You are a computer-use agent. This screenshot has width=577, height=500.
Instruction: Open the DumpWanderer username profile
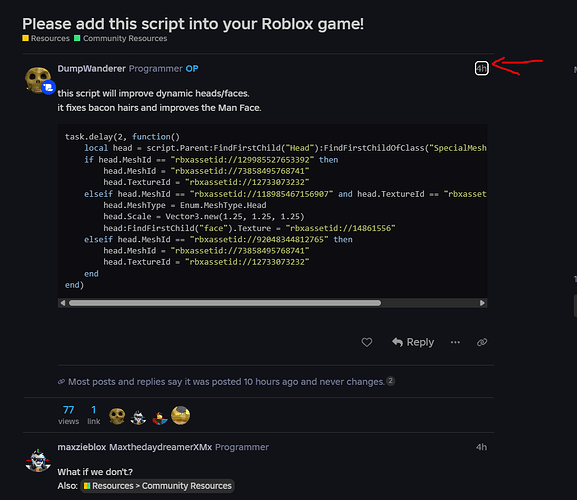click(92, 68)
